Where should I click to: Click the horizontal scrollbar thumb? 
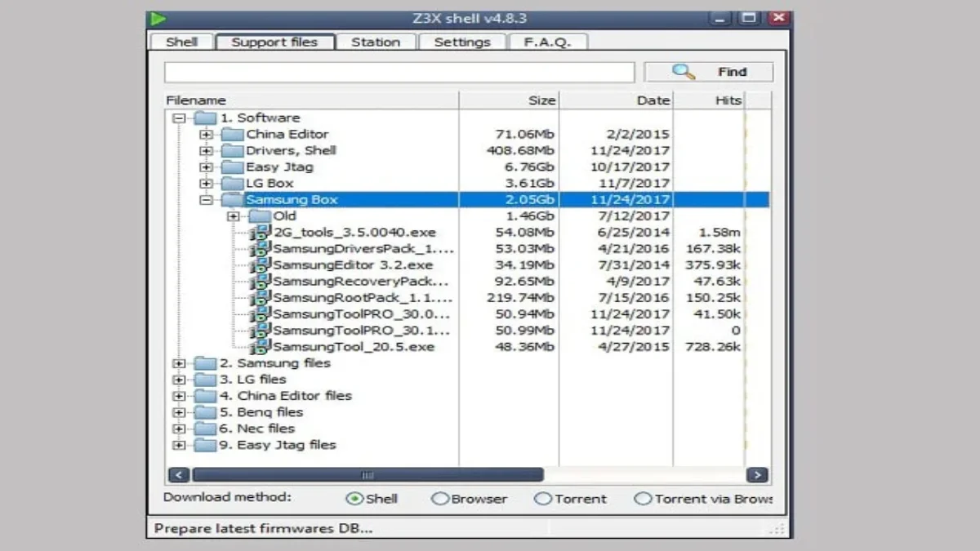tap(367, 475)
